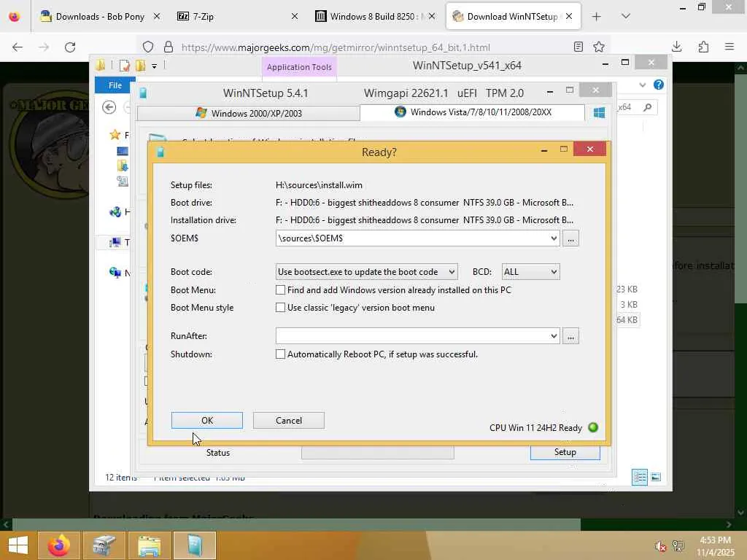
Task: Click the Windows logo icon in WinNTSetup
Action: tap(599, 112)
